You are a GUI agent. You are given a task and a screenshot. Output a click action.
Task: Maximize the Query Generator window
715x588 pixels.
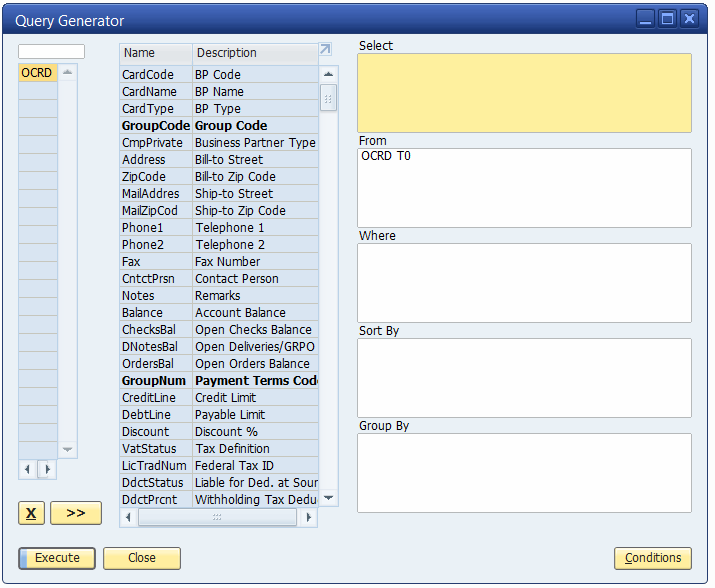point(668,19)
